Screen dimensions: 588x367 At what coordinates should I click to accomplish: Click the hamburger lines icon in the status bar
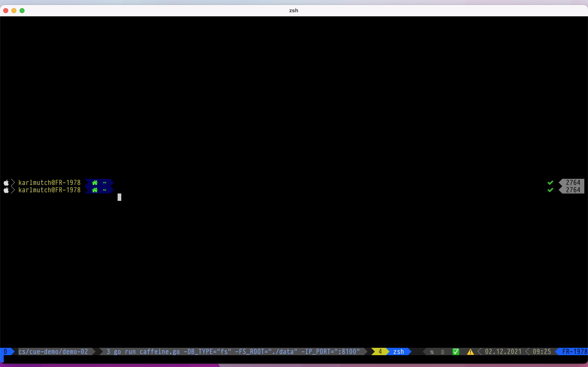442,351
